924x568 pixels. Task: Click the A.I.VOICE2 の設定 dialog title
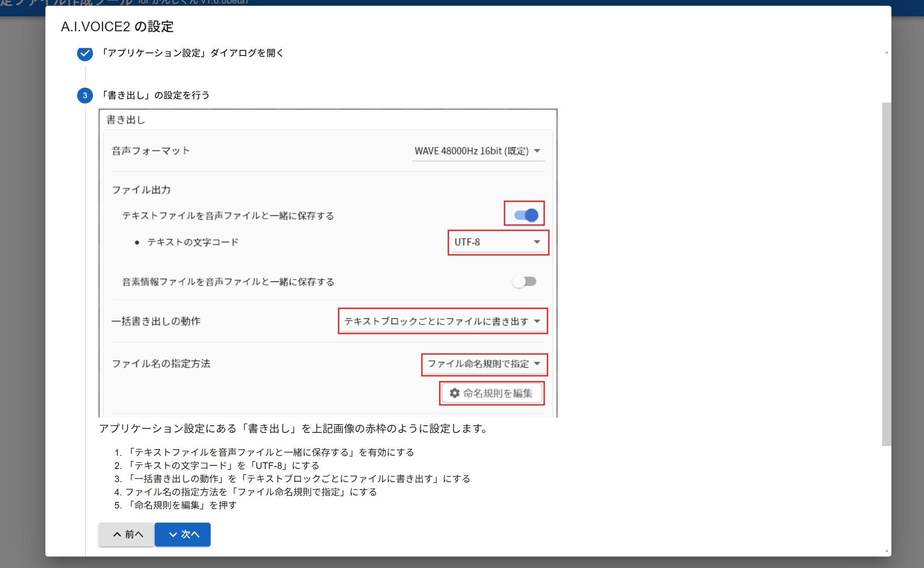(117, 27)
